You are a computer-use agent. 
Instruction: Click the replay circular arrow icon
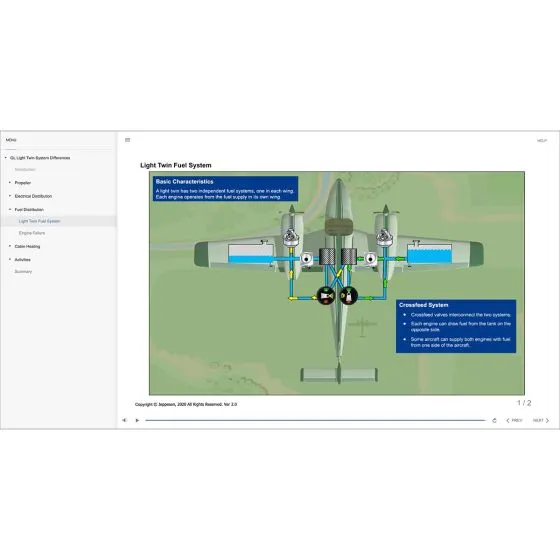[x=494, y=420]
